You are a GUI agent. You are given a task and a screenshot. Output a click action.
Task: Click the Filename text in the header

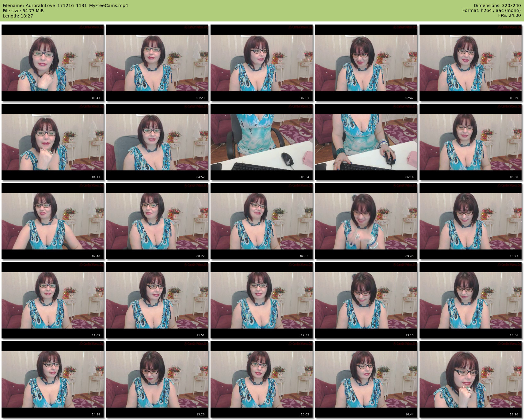pos(65,6)
